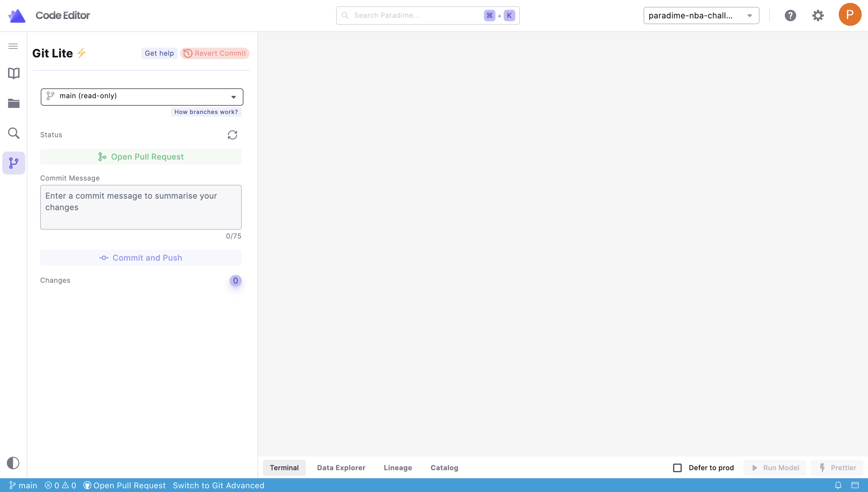Open the paradime-nba-chall workspace dropdown
Viewport: 868px width, 492px height.
pyautogui.click(x=701, y=16)
